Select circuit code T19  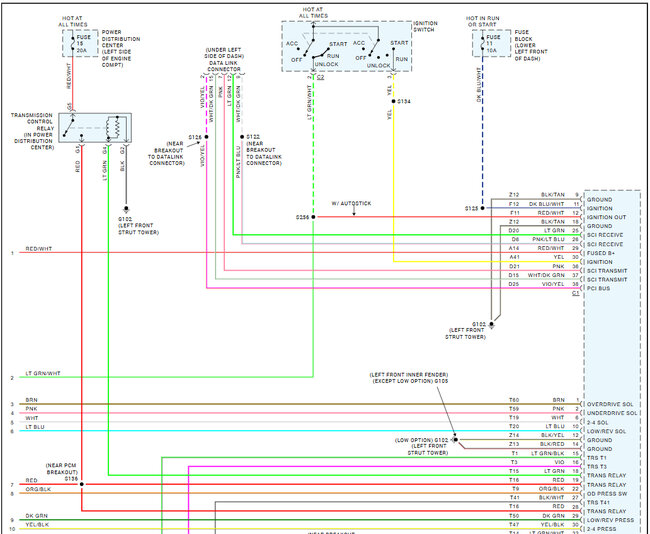[514, 418]
